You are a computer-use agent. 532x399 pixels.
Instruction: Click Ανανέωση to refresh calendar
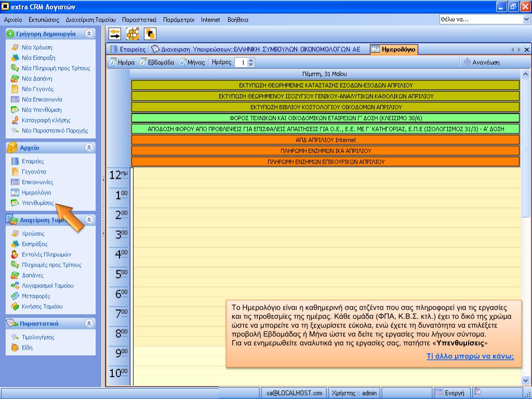[482, 62]
